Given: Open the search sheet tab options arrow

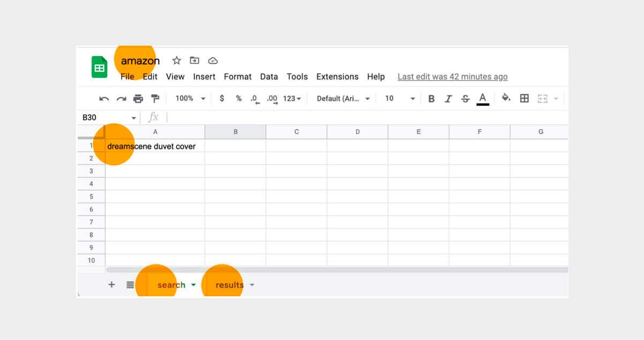Looking at the screenshot, I should (x=193, y=285).
